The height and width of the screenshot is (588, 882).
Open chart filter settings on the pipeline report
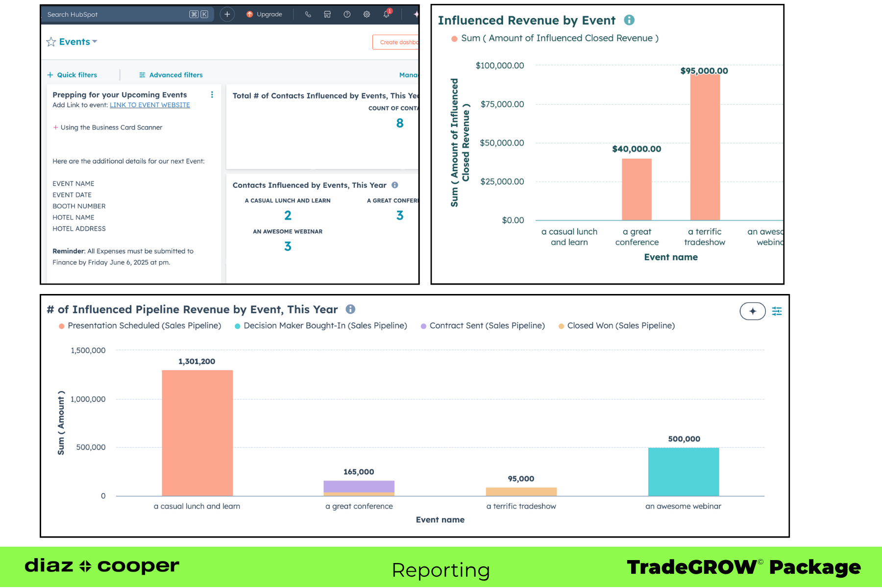tap(777, 311)
